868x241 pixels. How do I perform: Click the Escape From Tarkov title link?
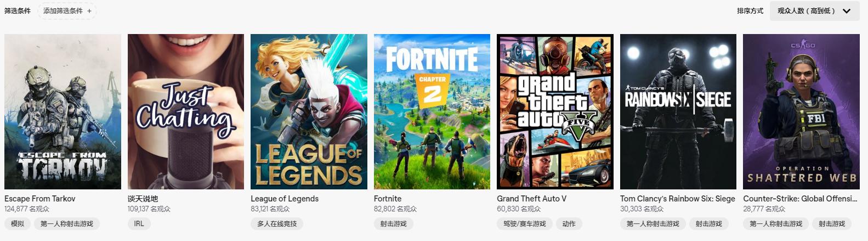point(40,199)
